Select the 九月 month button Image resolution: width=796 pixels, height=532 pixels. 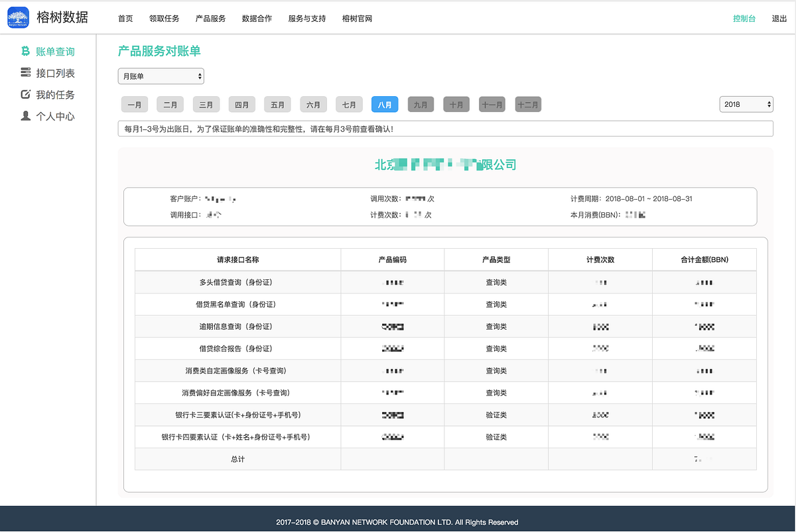click(421, 104)
